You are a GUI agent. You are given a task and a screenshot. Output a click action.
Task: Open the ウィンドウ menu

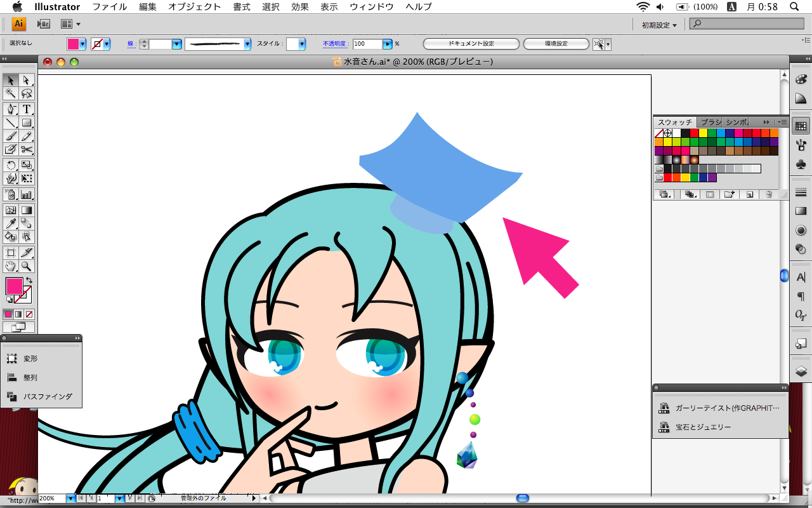click(372, 7)
